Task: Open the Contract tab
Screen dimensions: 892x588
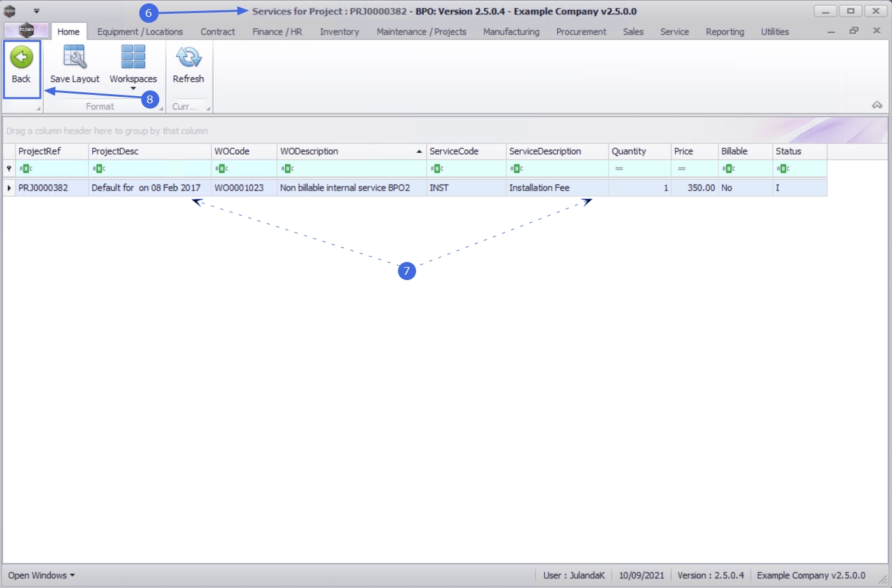Action: tap(218, 31)
